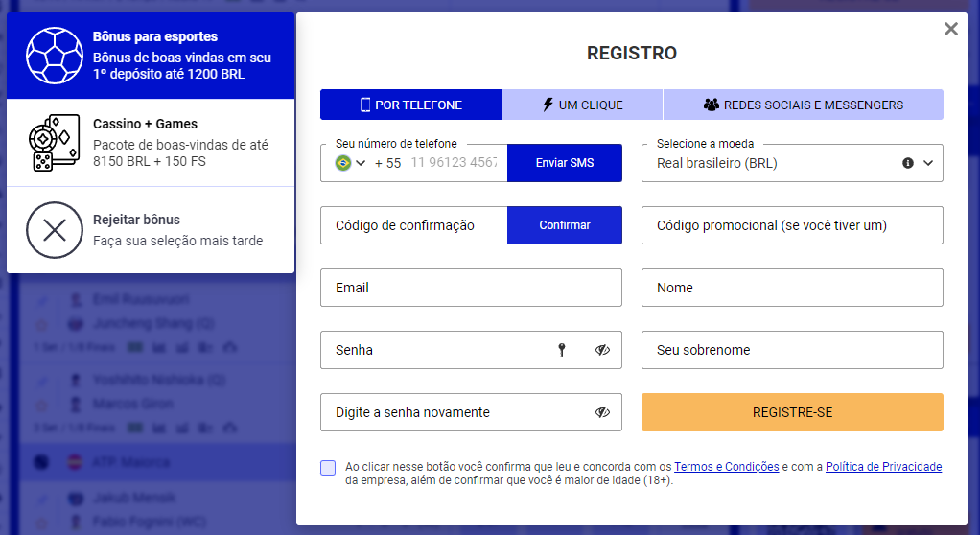This screenshot has height=535, width=980.
Task: Open the currency selection dropdown
Action: pyautogui.click(x=928, y=163)
